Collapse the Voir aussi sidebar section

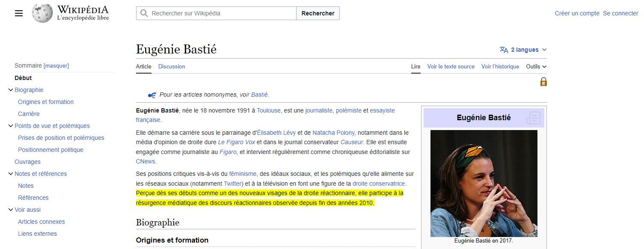(11, 210)
